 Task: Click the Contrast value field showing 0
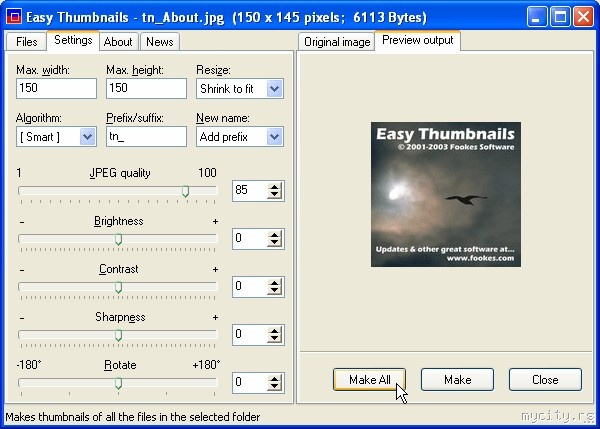(250, 287)
